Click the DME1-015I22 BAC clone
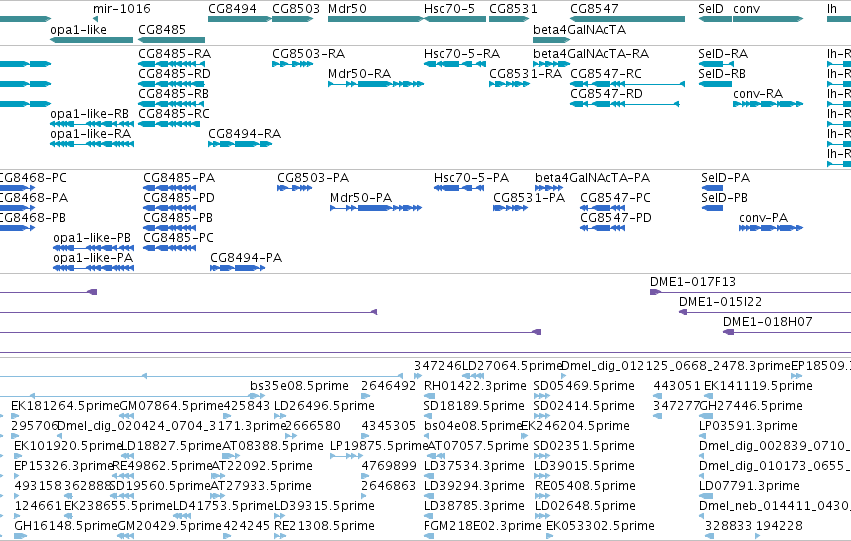Viewport: 851px width, 541px height. pos(765,313)
